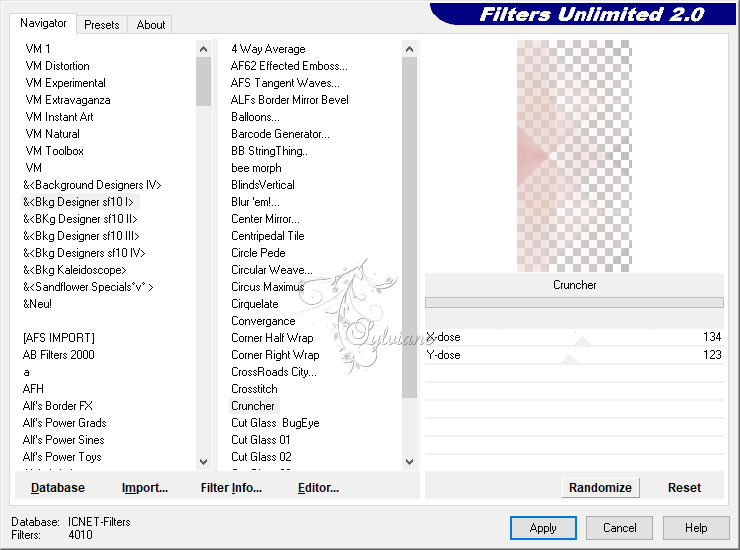This screenshot has height=550, width=740.
Task: Select VM Natural category
Action: tap(53, 134)
